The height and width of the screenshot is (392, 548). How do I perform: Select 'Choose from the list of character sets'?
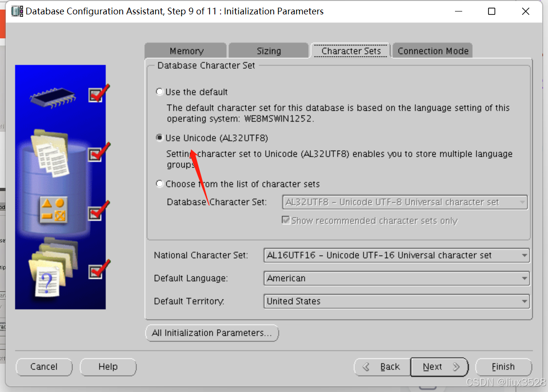click(x=160, y=184)
